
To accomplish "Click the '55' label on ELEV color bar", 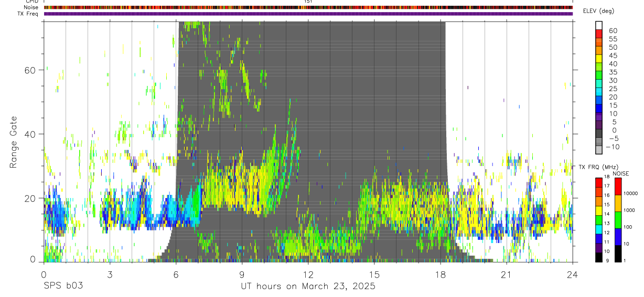I will (x=613, y=39).
